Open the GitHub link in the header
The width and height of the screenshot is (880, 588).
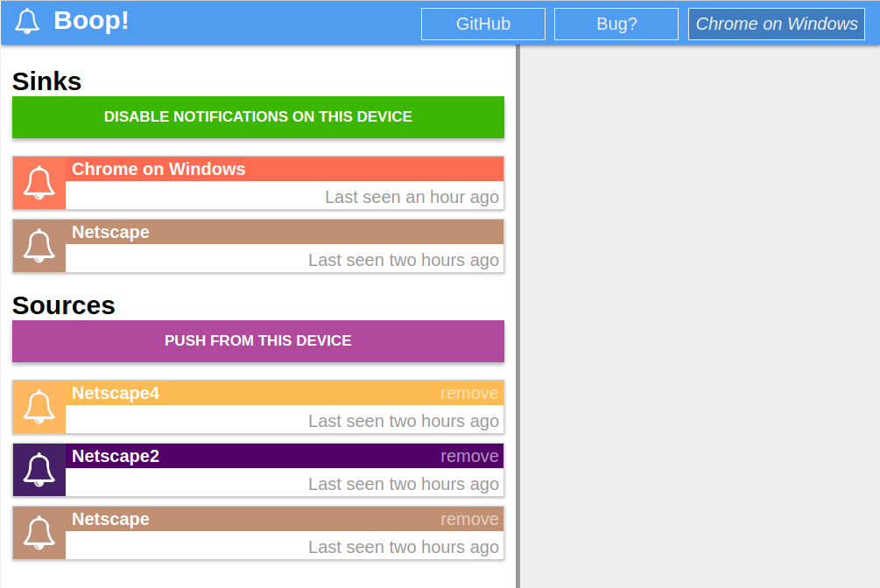[x=483, y=24]
